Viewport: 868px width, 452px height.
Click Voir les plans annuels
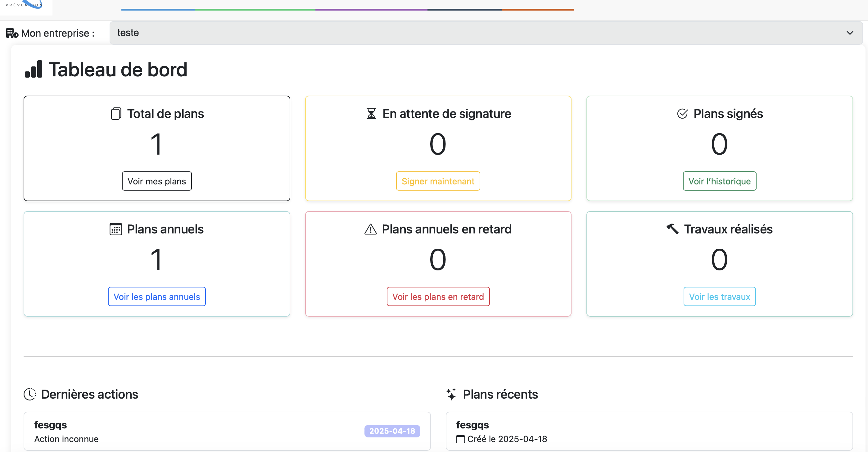click(x=157, y=296)
